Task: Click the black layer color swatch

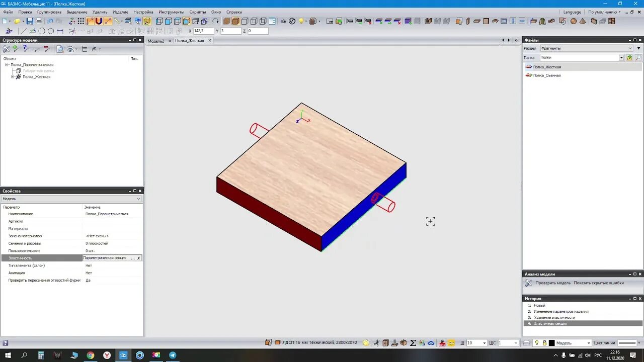Action: pyautogui.click(x=551, y=343)
